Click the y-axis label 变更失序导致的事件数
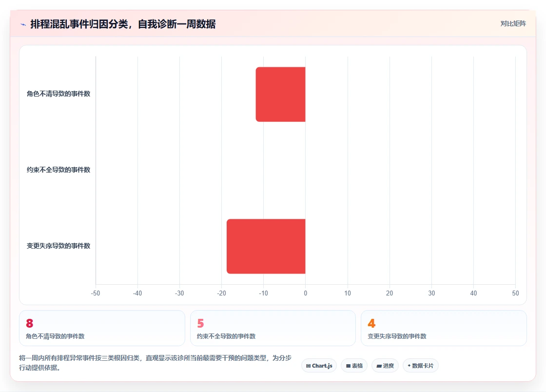 click(58, 246)
